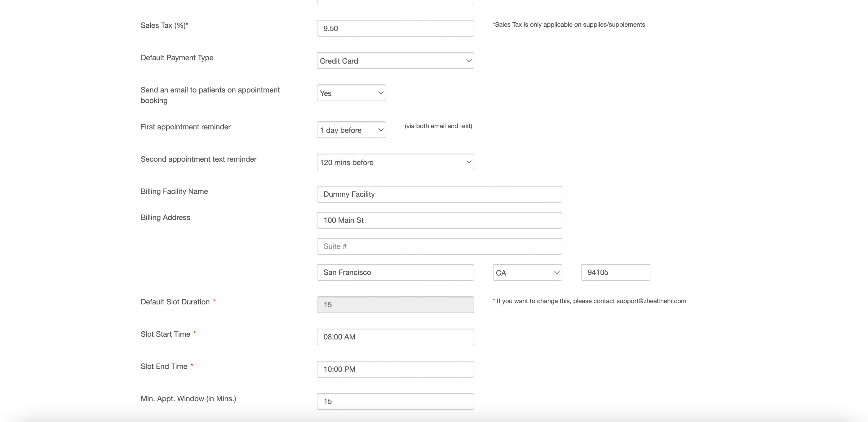The height and width of the screenshot is (422, 868).
Task: Click the Sales Tax percentage field
Action: coord(395,28)
